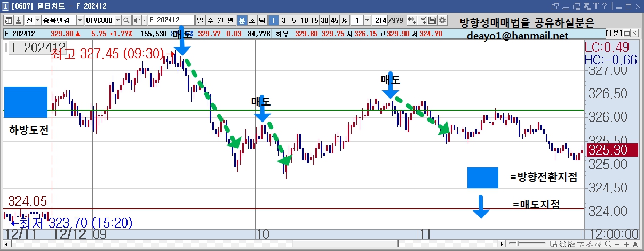Click the diagonal trend line tool icon at bottom

coord(590,245)
